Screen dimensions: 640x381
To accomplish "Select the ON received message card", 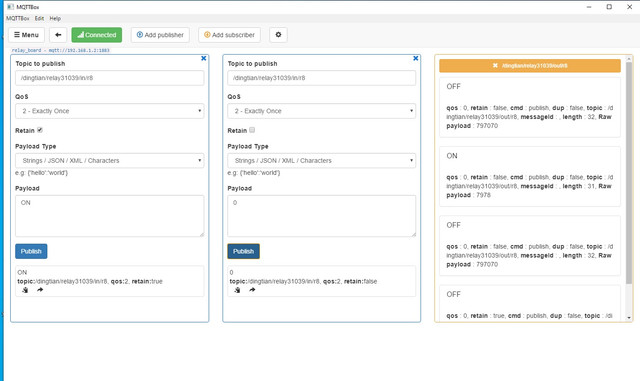I will point(530,177).
